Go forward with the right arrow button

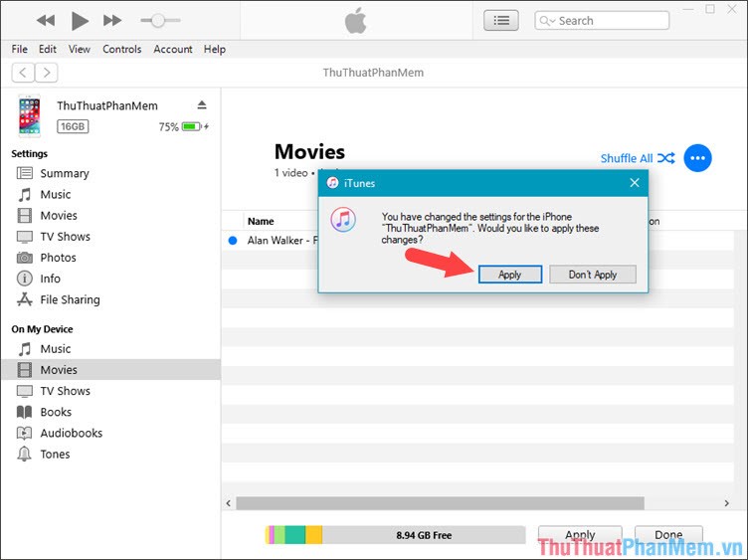pyautogui.click(x=47, y=73)
